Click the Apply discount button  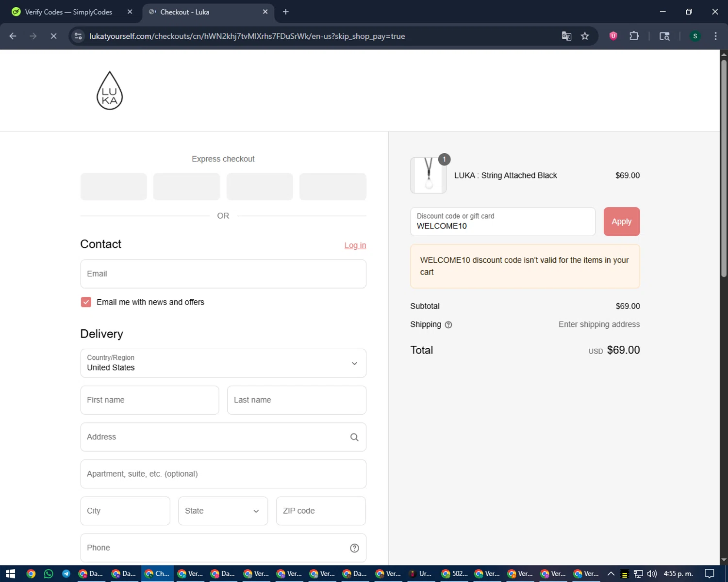(x=622, y=222)
